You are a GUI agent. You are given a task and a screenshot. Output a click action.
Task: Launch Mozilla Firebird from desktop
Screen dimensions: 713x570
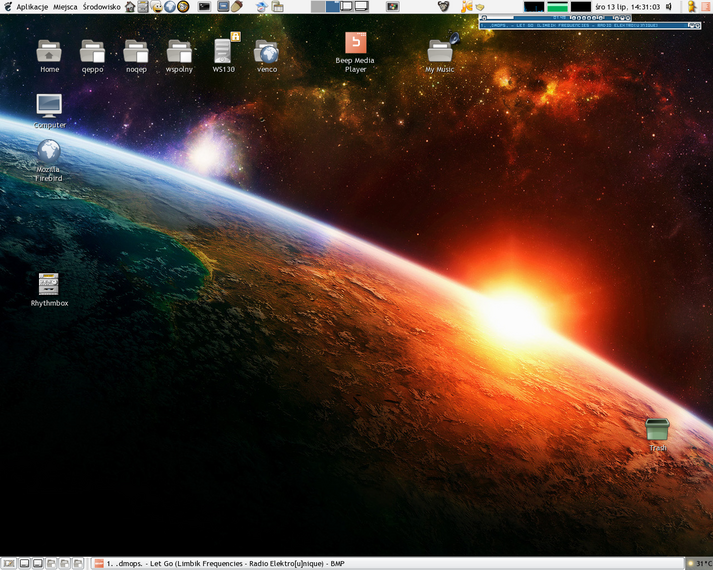point(49,160)
